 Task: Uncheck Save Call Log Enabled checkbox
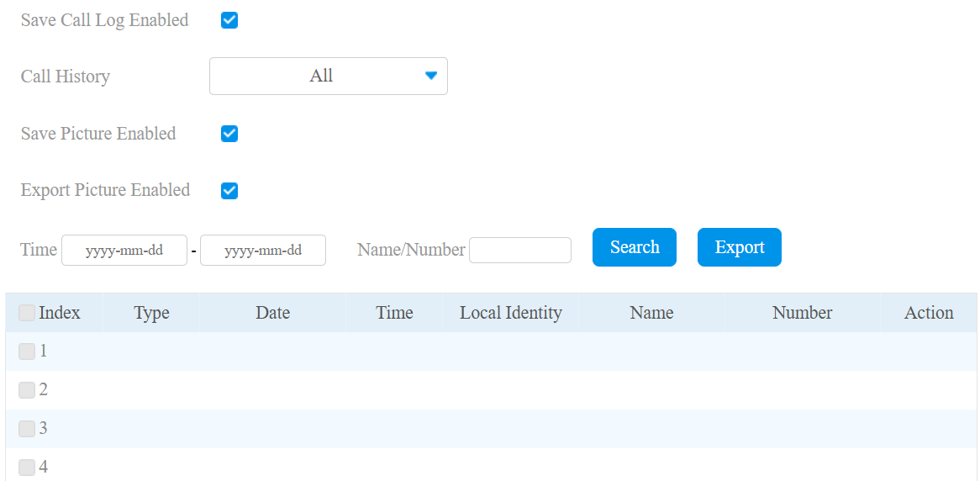tap(229, 21)
